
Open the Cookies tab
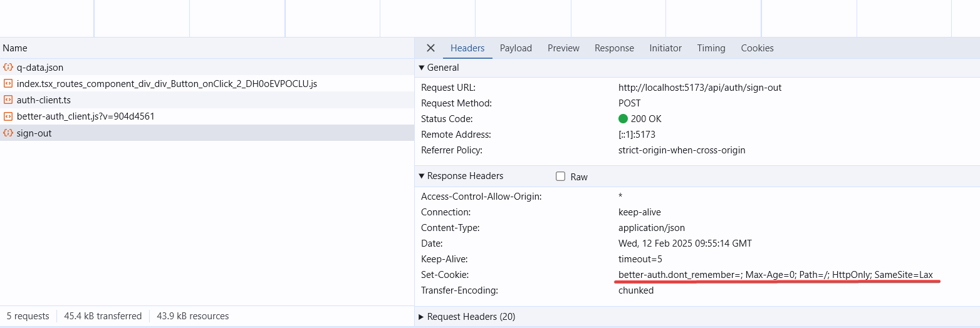[x=757, y=48]
